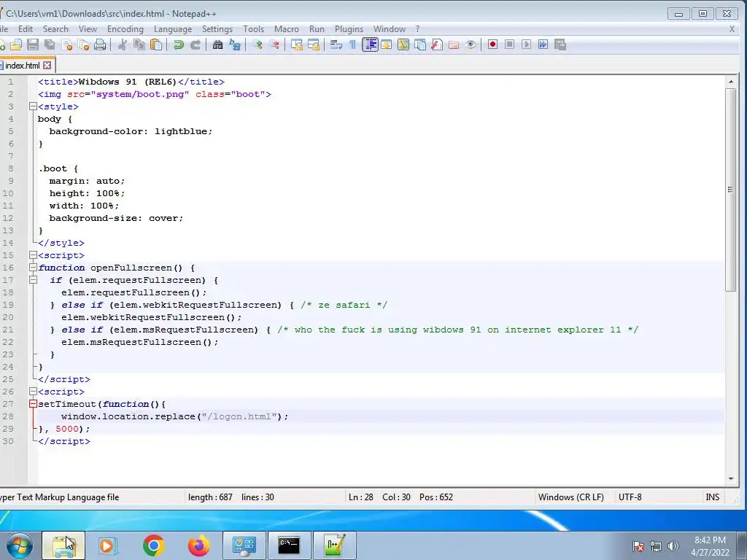Toggle synchronize vertical scrolling
Screen dimensions: 747x560
tap(297, 44)
